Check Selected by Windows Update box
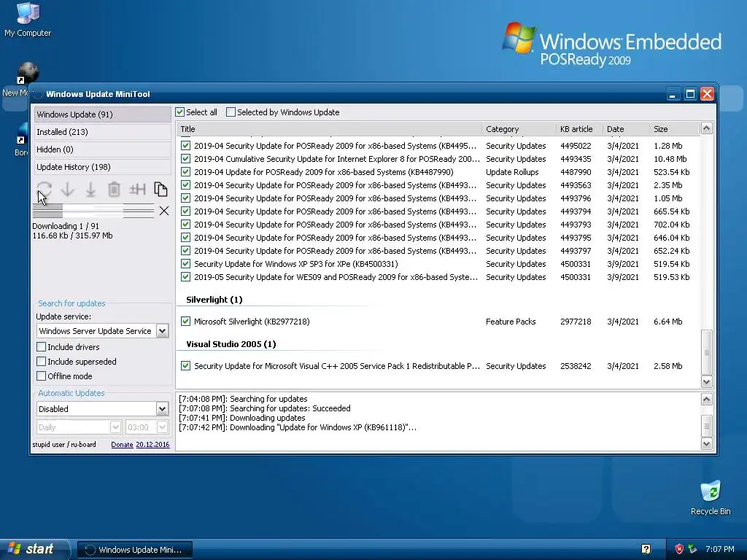This screenshot has height=560, width=747. coord(231,112)
